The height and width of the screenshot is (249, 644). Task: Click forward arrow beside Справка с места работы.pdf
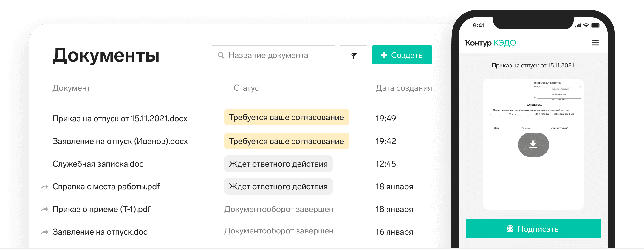[45, 187]
